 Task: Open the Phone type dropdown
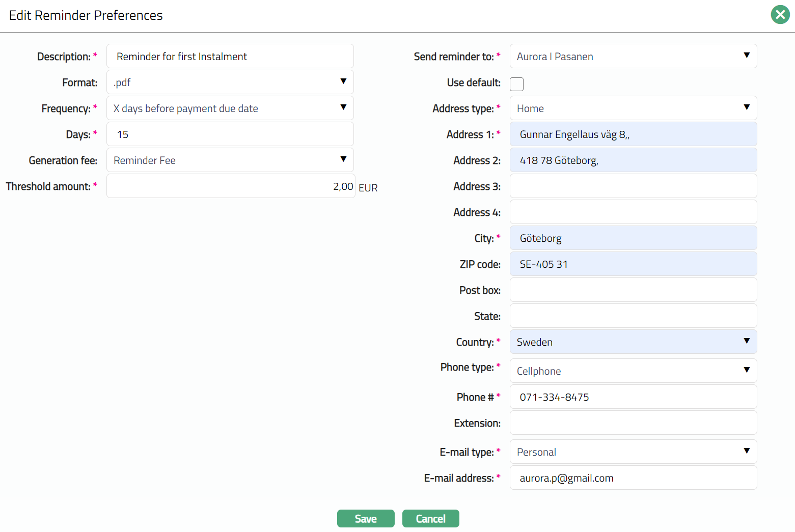click(x=633, y=371)
